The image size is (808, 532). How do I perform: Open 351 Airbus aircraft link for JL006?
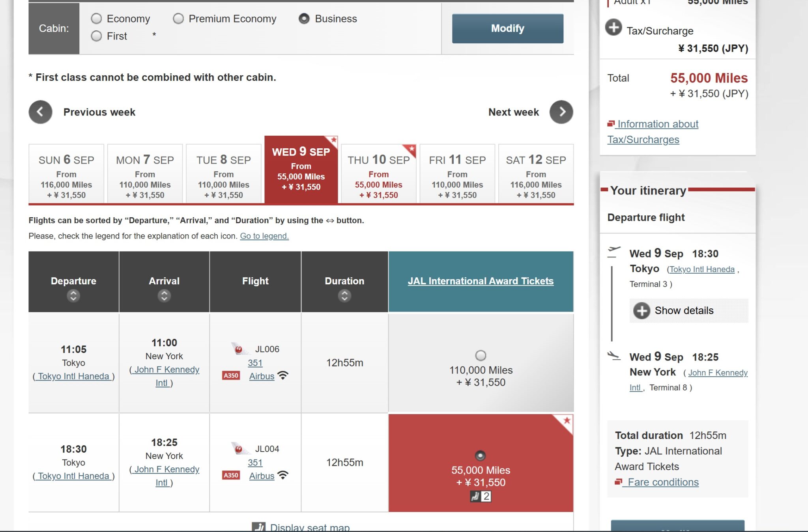tap(261, 370)
